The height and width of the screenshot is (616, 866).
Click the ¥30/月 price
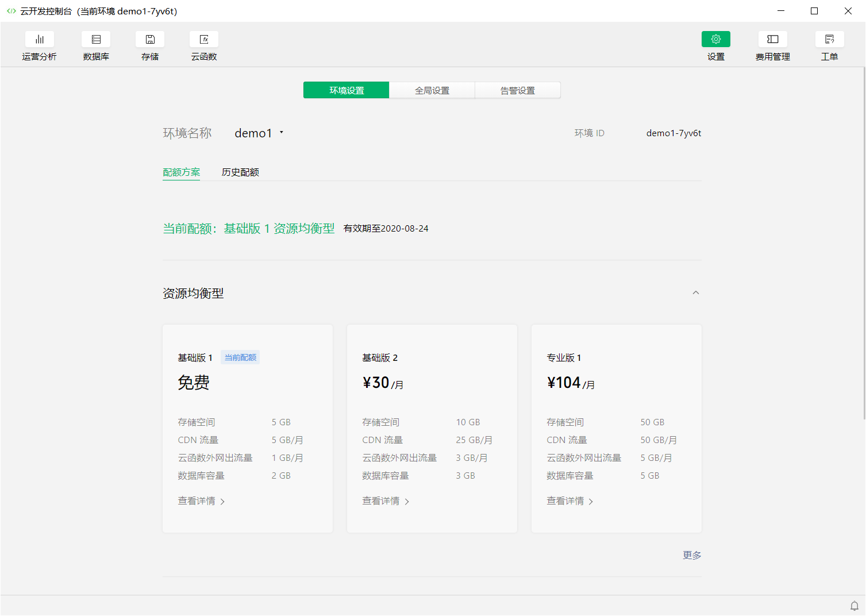383,383
